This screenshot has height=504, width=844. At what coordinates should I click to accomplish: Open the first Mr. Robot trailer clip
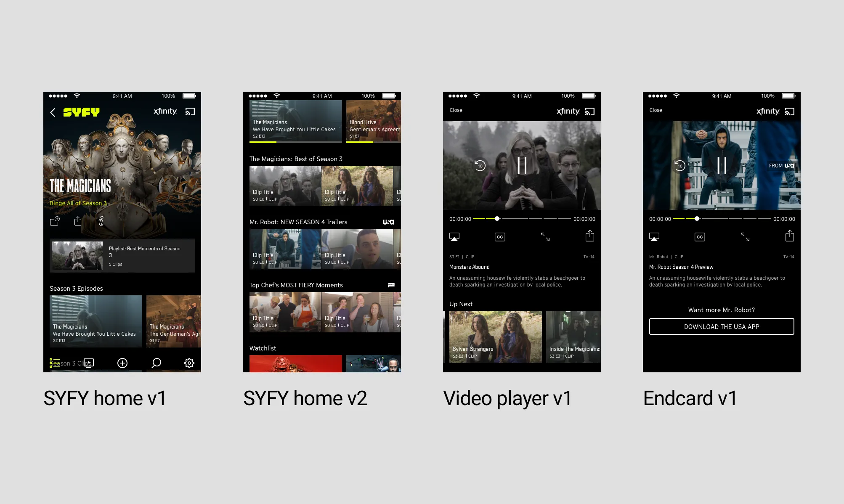click(x=285, y=249)
